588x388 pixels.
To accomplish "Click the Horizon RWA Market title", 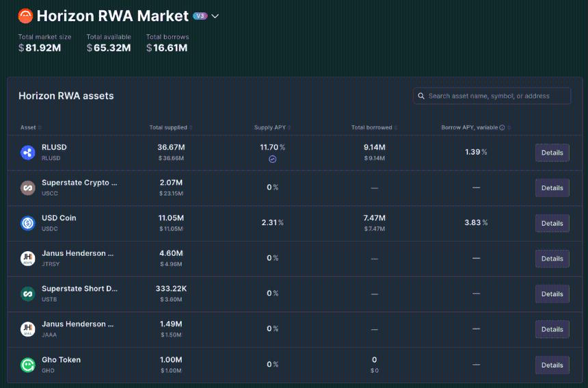I will (x=113, y=16).
